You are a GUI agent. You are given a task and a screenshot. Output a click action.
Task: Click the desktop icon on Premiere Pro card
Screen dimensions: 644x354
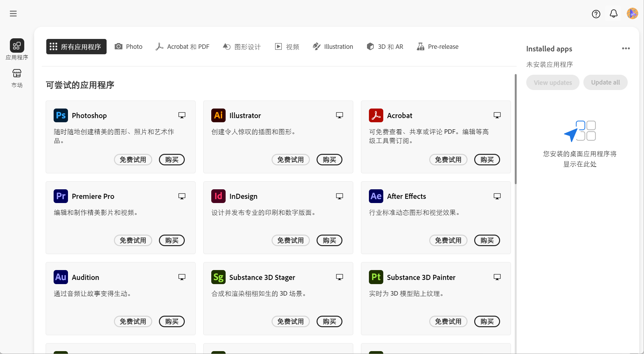[x=182, y=196]
